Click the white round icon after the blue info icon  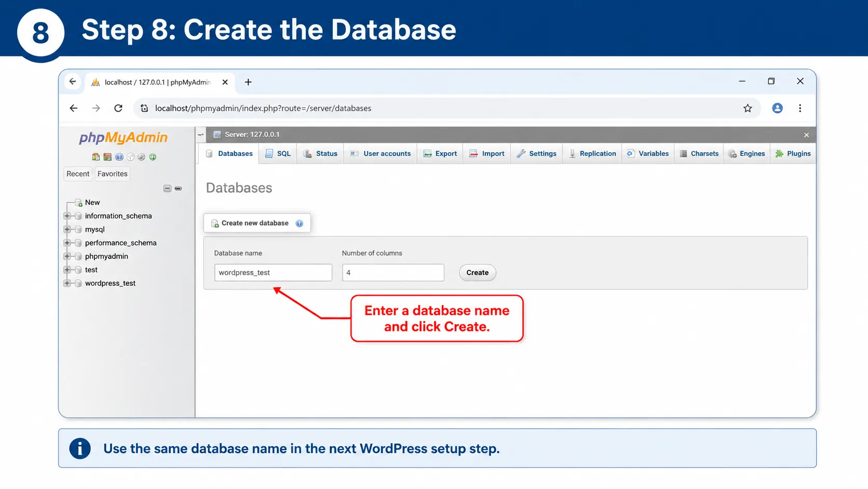pyautogui.click(x=131, y=157)
